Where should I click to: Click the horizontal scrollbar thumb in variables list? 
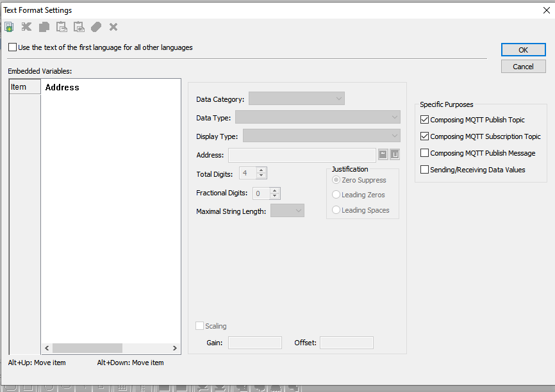[87, 348]
